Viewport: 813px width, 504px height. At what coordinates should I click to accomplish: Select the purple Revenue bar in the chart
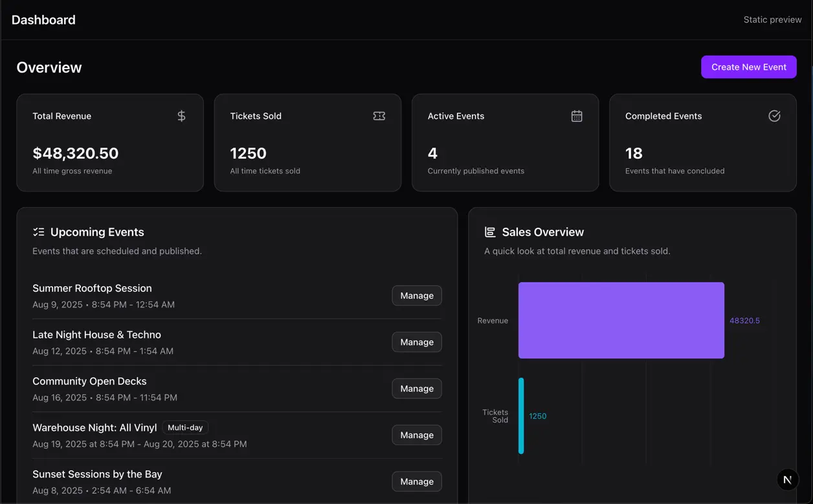(x=621, y=320)
